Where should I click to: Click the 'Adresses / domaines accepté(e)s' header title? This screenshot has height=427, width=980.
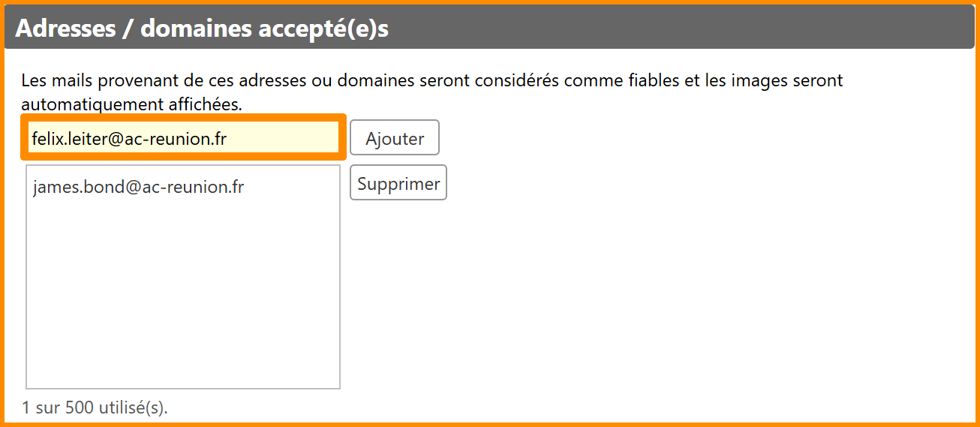click(201, 29)
